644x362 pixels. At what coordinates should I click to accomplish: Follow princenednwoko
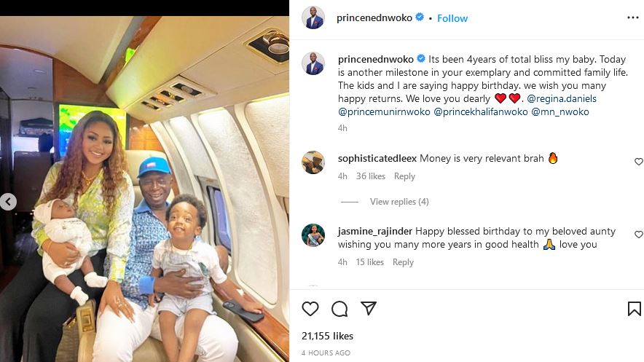452,18
